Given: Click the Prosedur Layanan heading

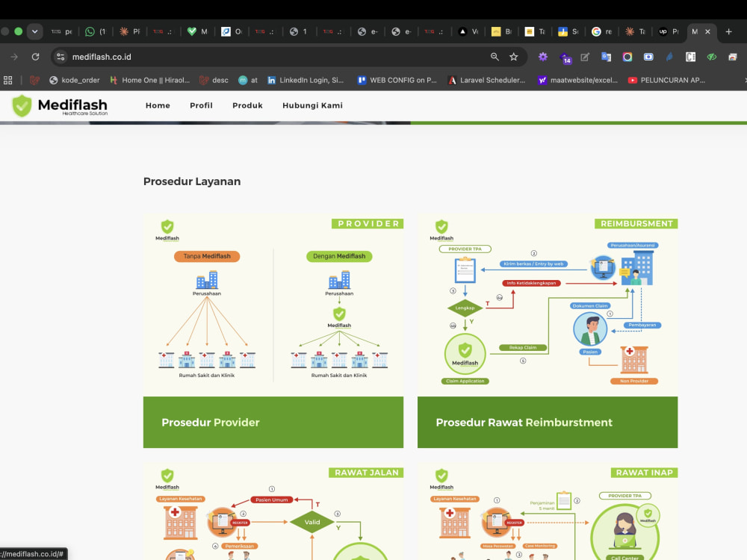Looking at the screenshot, I should point(192,181).
